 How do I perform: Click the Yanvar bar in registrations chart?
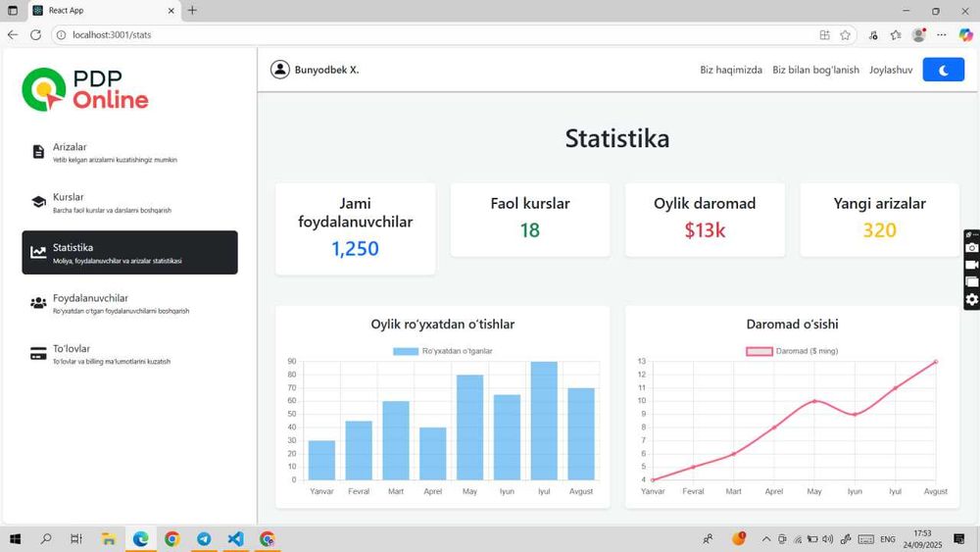click(x=321, y=460)
